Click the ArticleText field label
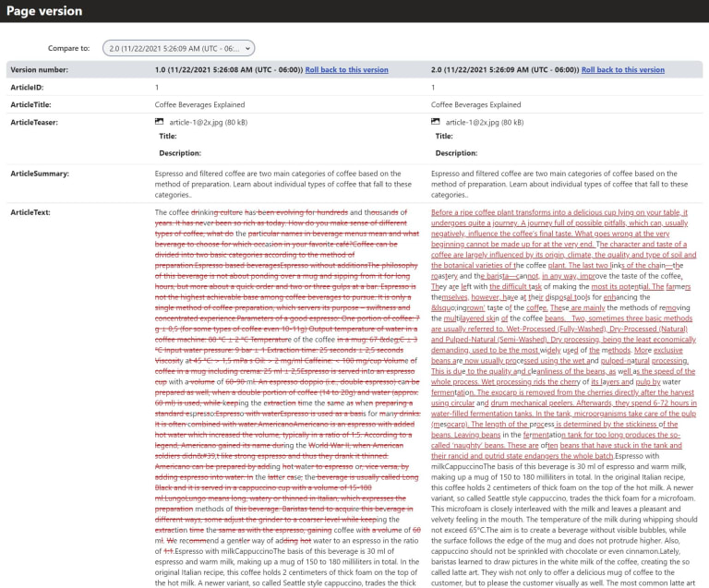 pos(30,212)
